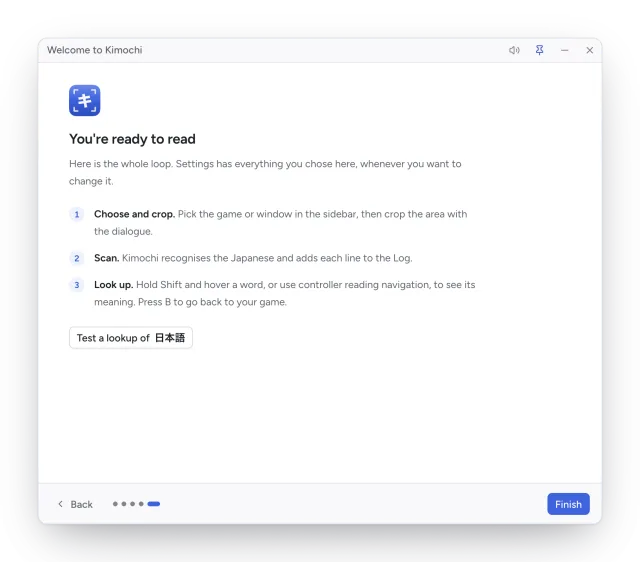The image size is (640, 562).
Task: Minimize the Welcome to Kimochi window
Action: pos(564,50)
